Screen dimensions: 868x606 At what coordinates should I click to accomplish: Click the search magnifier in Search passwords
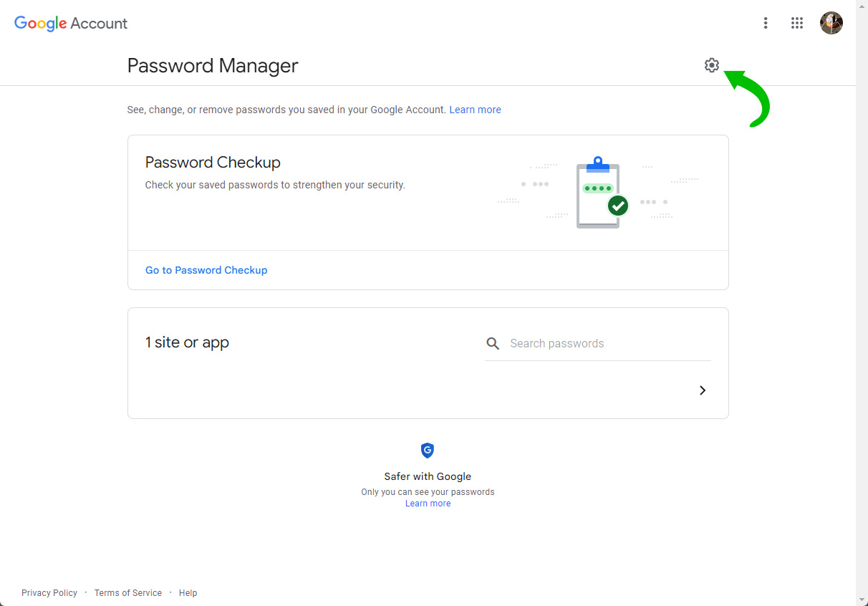[493, 343]
